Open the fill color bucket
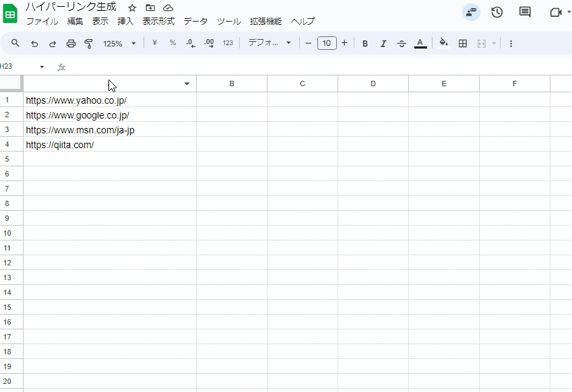Screen dimensions: 572x392 (x=443, y=43)
